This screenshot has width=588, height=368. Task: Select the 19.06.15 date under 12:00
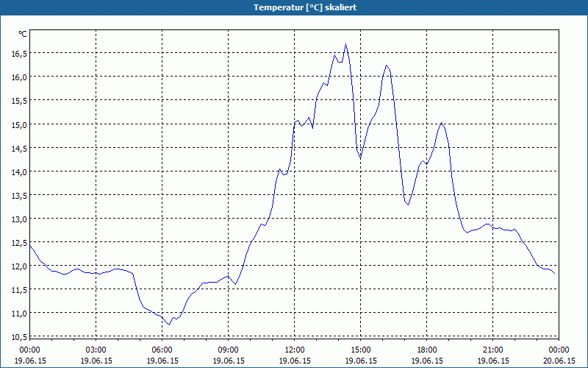coord(295,361)
